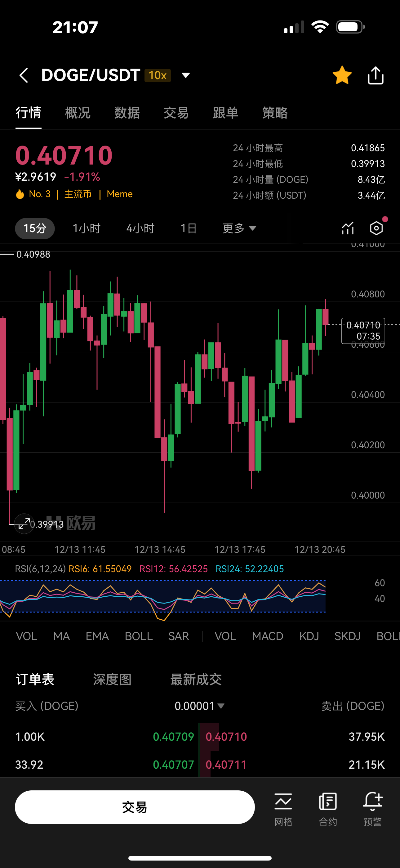Screen dimensions: 400x868
Task: Tap the RSI(6,12,24) indicator label
Action: [40, 569]
